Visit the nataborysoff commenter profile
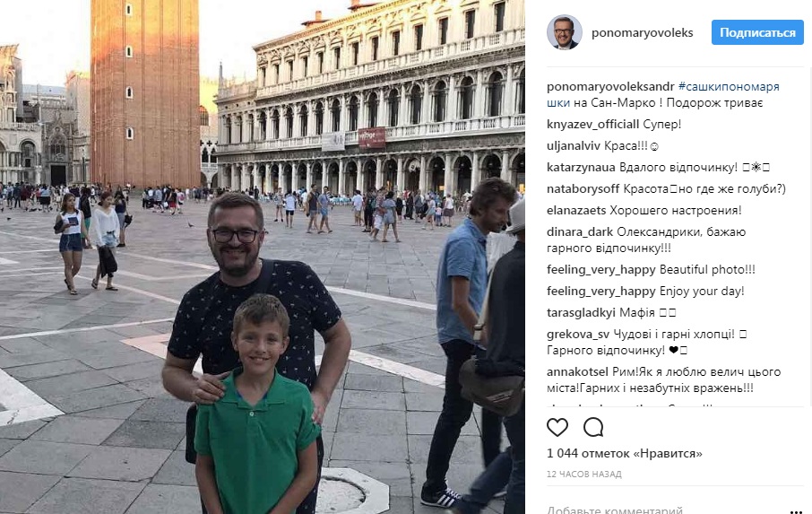 [583, 189]
